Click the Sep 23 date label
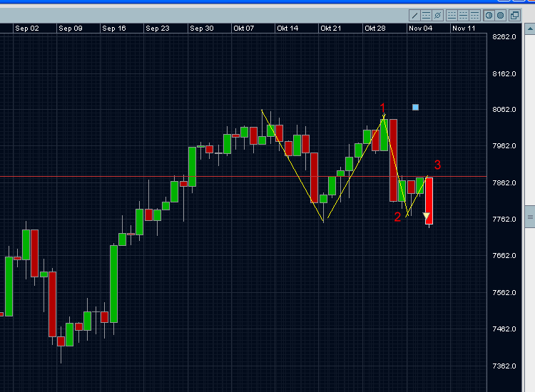The height and width of the screenshot is (392, 535). [158, 29]
